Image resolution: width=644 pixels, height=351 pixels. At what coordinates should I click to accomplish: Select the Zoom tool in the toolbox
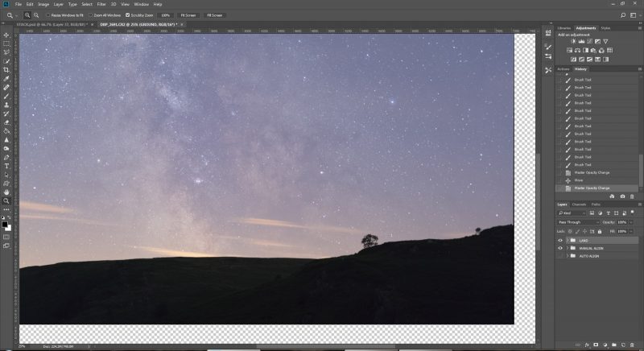click(x=6, y=200)
